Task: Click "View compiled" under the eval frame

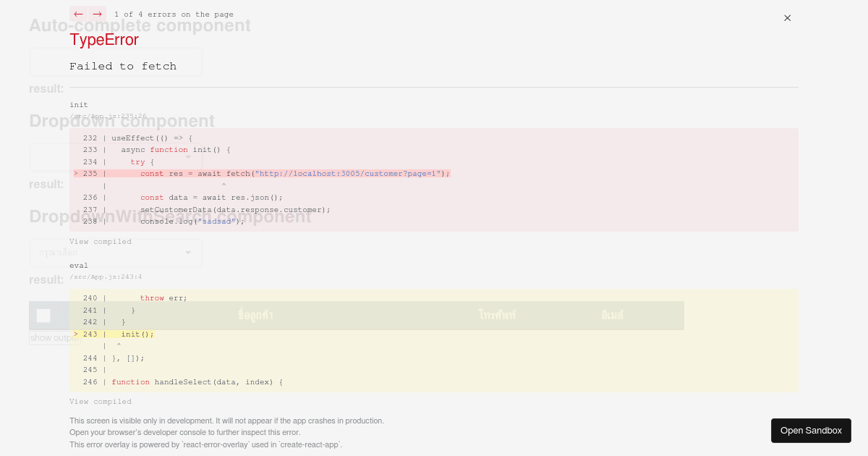Action: pyautogui.click(x=101, y=401)
